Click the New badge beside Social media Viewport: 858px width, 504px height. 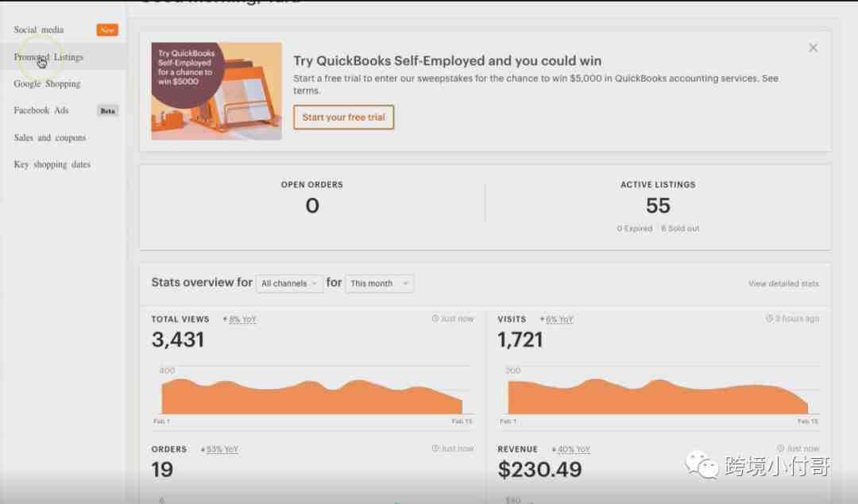click(107, 30)
